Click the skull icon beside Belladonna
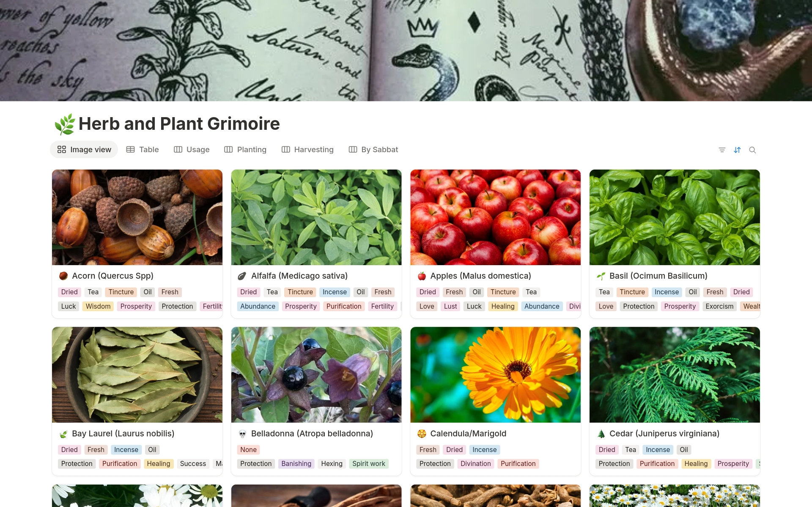812x507 pixels. [x=242, y=434]
